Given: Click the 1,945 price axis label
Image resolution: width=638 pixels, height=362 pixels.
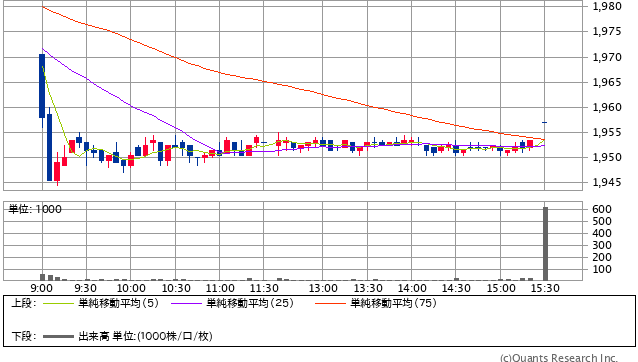Looking at the screenshot, I should (607, 183).
